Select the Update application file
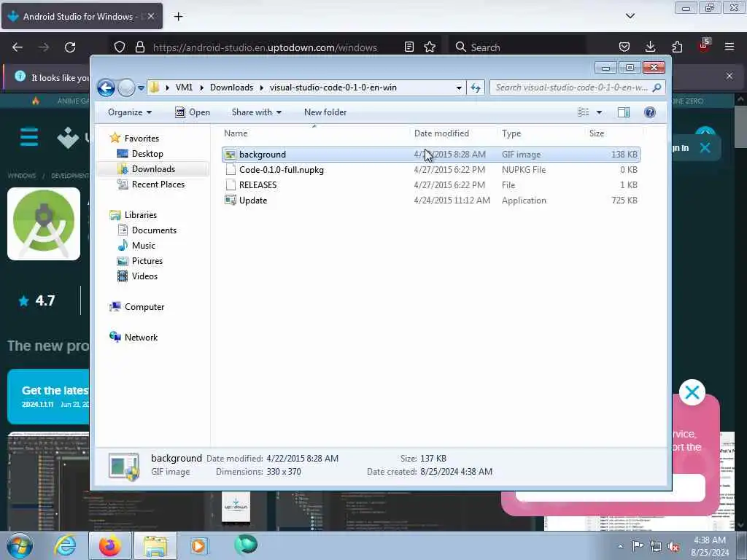Viewport: 747px width, 560px height. [431, 201]
